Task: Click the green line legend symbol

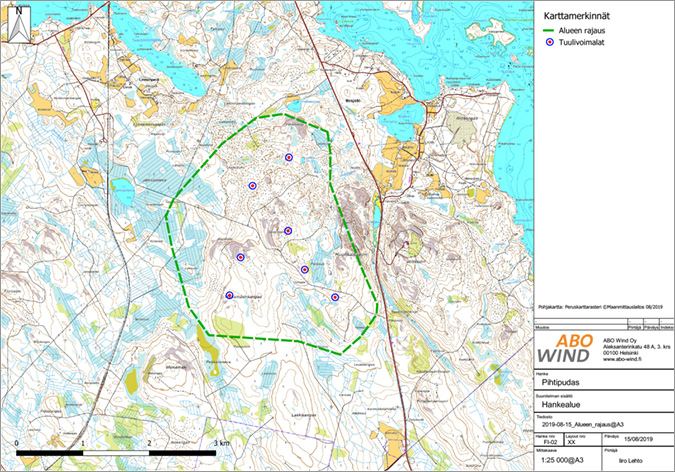Action: click(x=548, y=31)
